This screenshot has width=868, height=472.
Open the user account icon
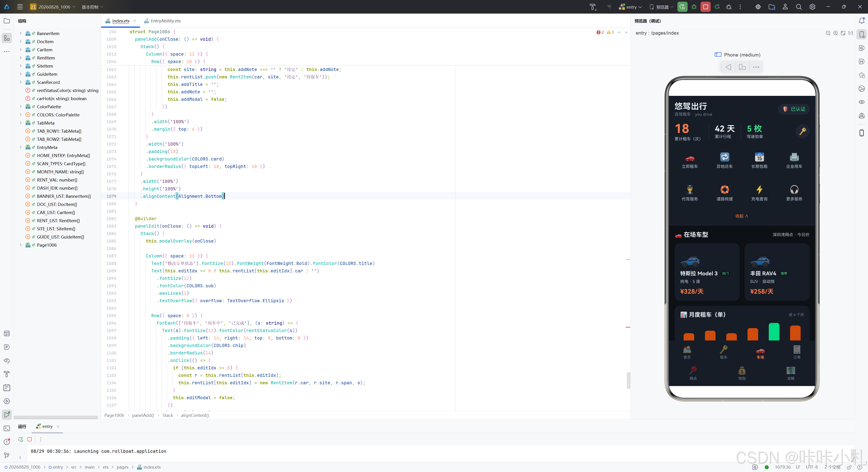[x=785, y=7]
